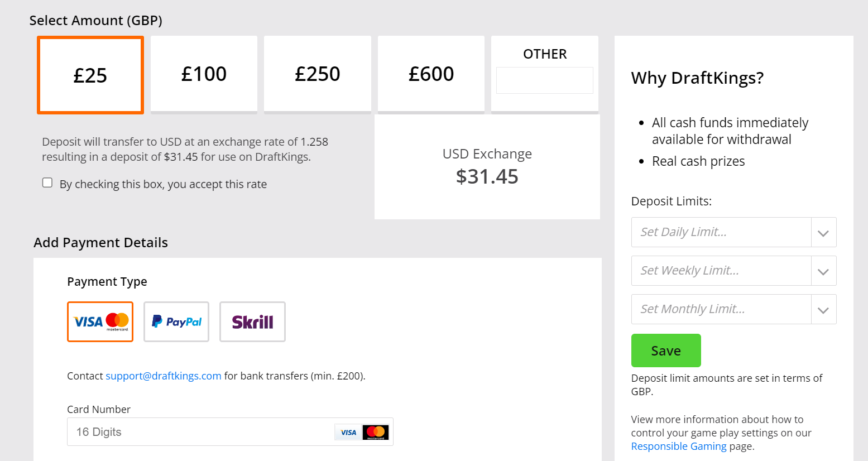Open the support@draftkings.com email link
Screen dimensions: 868x461
164,376
